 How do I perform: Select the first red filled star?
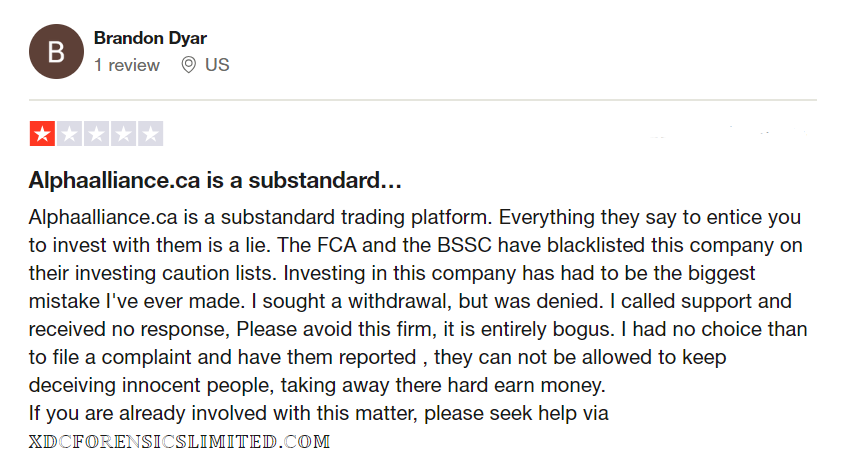point(42,134)
